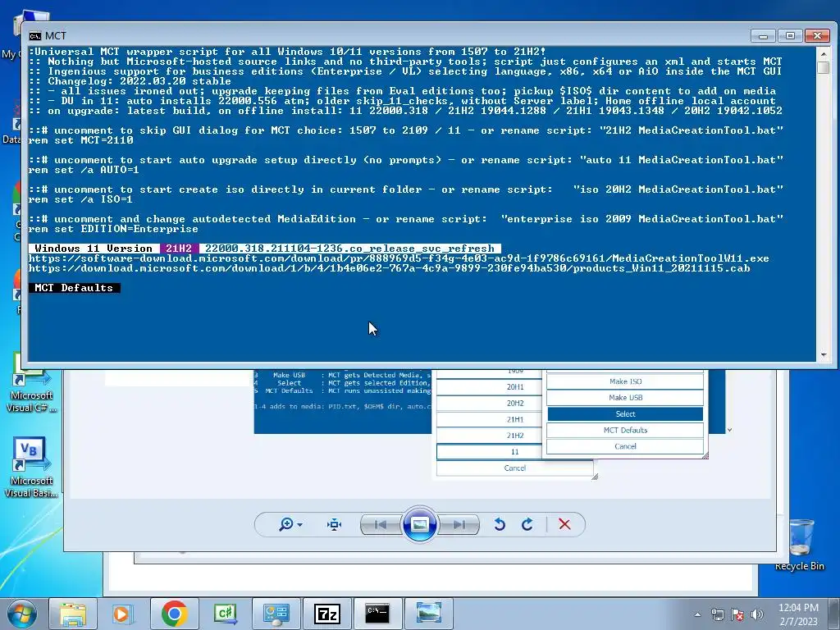Start slideshow with the center round button
The image size is (840, 630).
tap(419, 524)
